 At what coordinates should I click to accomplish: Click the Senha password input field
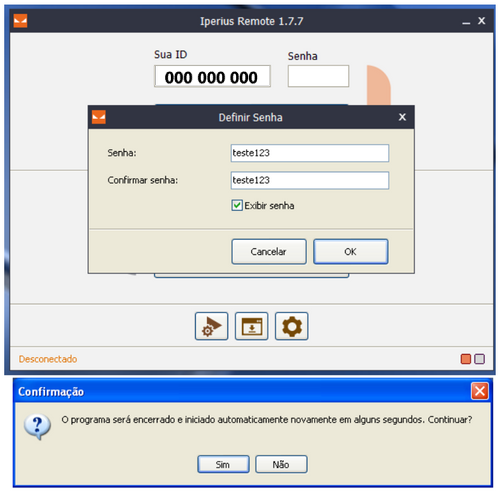(310, 153)
